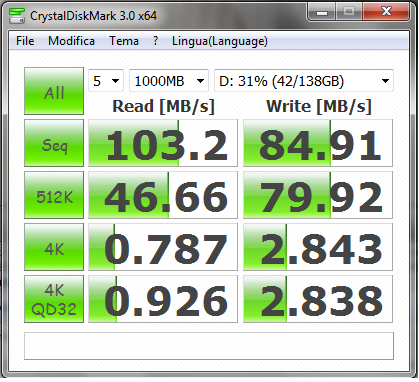419x382 pixels.
Task: Start the Seq sequential test
Action: coord(54,143)
